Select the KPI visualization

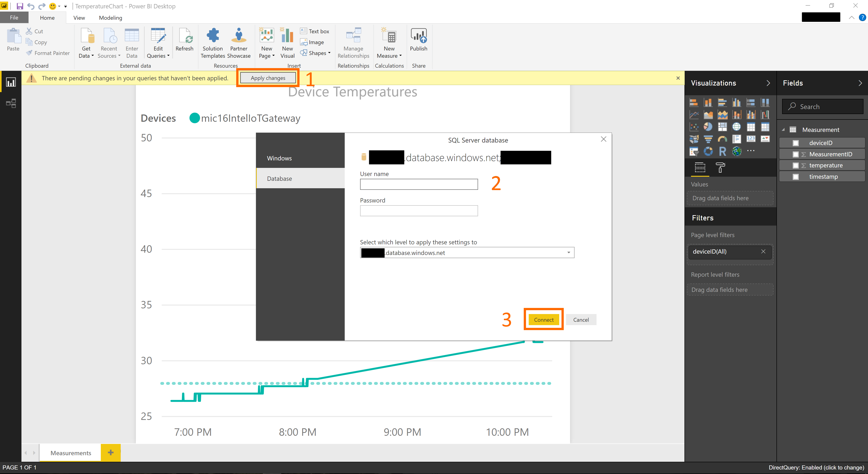click(x=765, y=139)
